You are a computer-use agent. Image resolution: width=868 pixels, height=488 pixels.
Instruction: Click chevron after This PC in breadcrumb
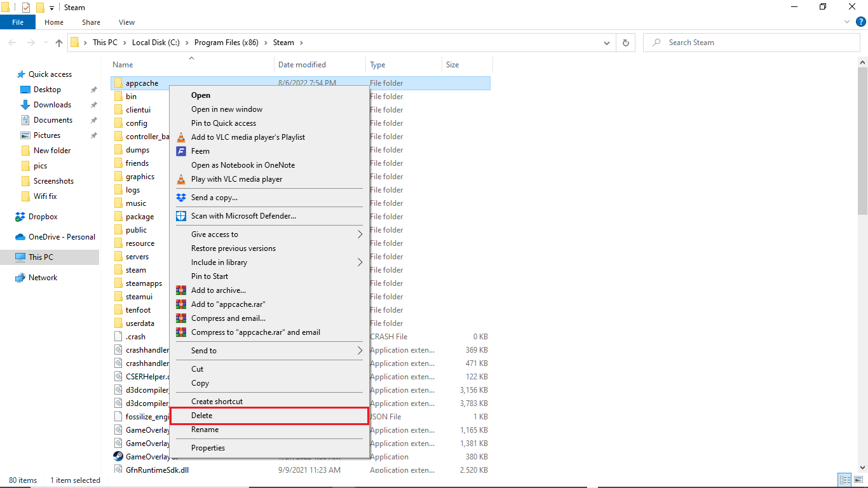(125, 43)
